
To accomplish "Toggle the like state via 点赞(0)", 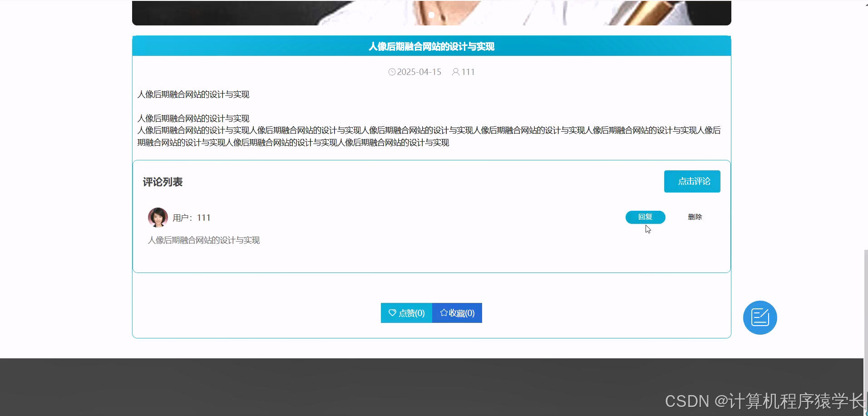I will point(406,313).
